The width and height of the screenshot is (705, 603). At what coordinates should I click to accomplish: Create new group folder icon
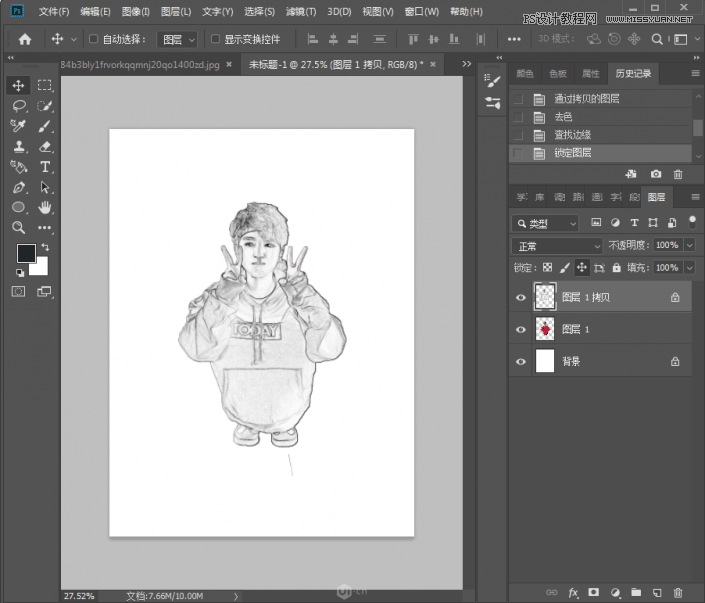pos(636,593)
